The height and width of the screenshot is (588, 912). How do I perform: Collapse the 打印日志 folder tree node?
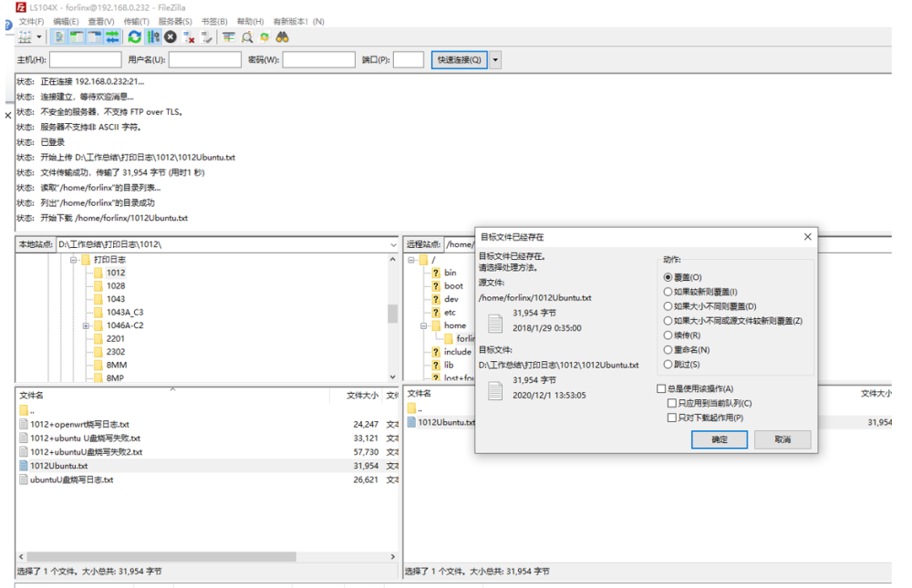point(73,260)
